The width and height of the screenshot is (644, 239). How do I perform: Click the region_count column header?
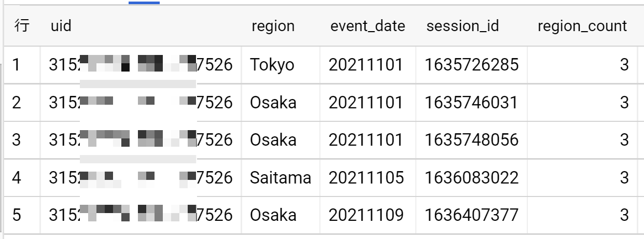582,26
